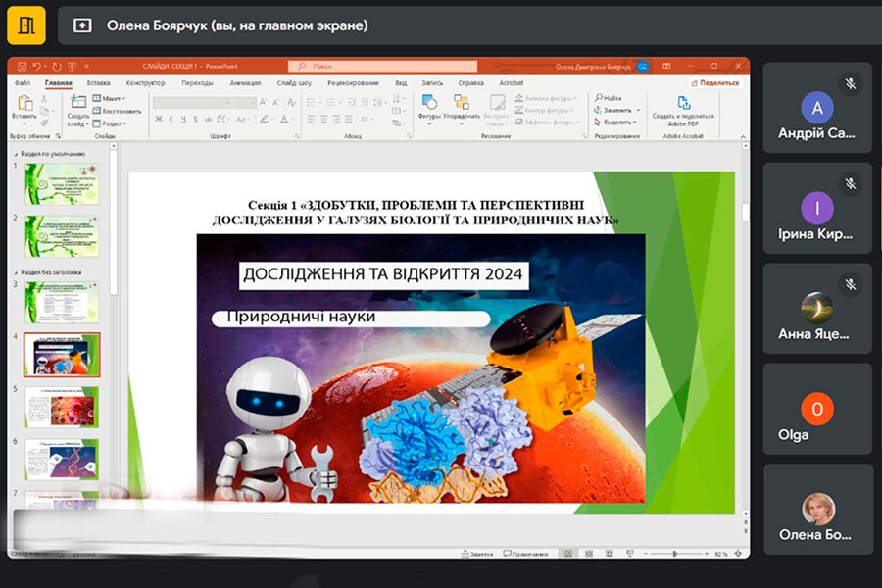
Task: Select slide 5 thumbnail in slide panel
Action: click(x=61, y=406)
